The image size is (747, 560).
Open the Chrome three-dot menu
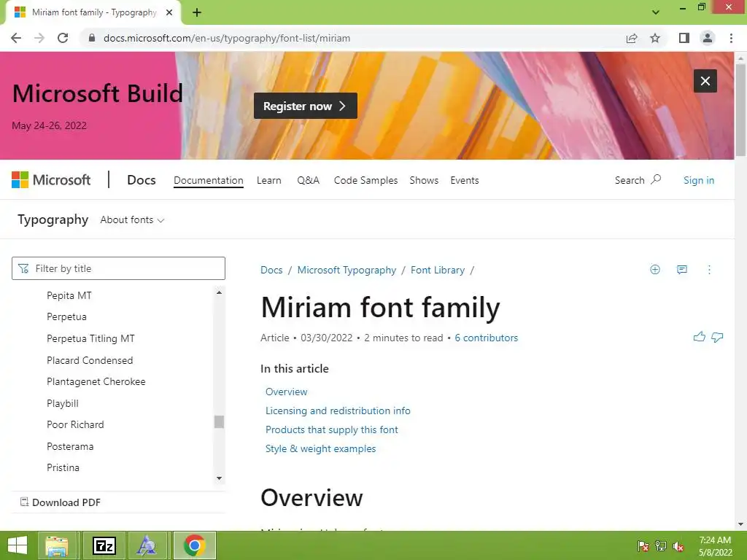[731, 38]
